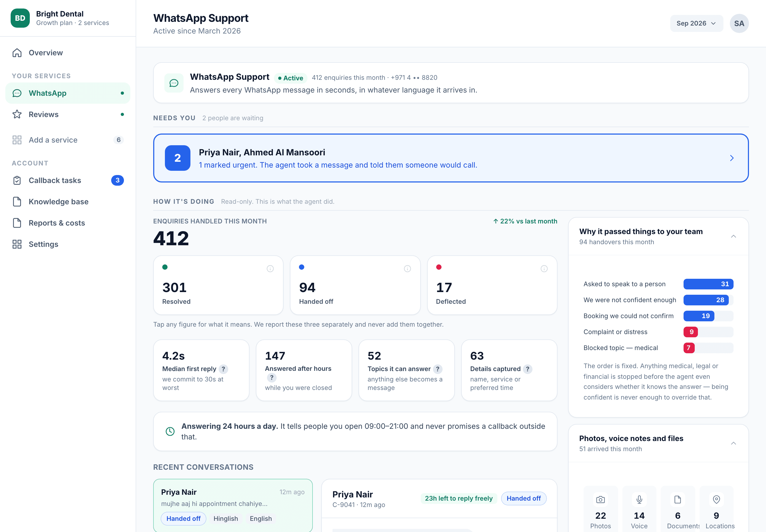Click the 52 Topics it can answer card
The image size is (766, 532).
click(x=406, y=370)
